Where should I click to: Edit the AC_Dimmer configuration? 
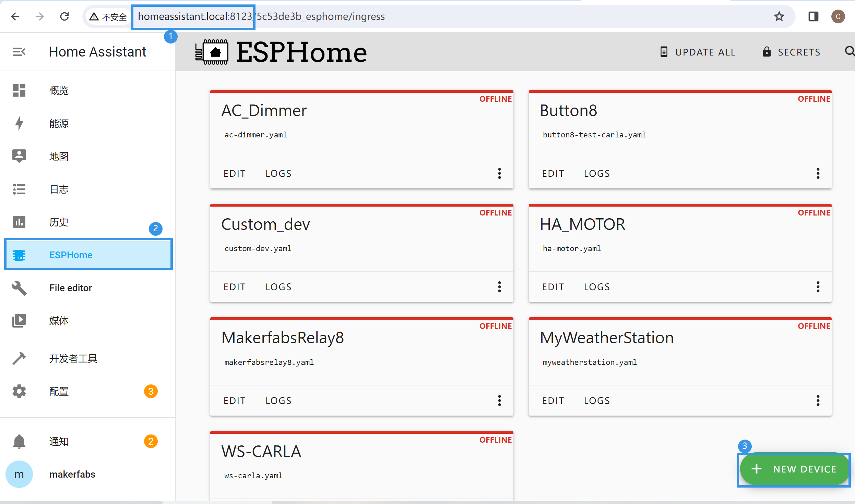235,173
